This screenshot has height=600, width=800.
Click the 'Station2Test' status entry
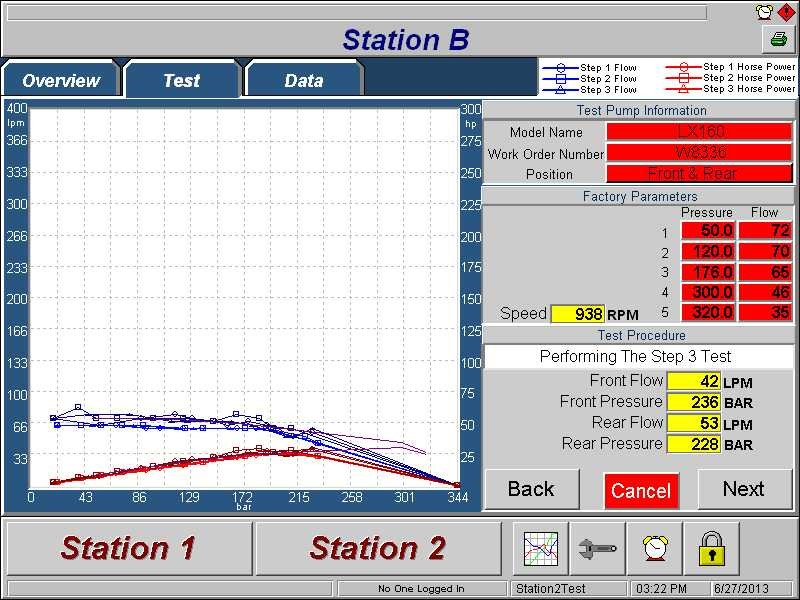coord(569,588)
